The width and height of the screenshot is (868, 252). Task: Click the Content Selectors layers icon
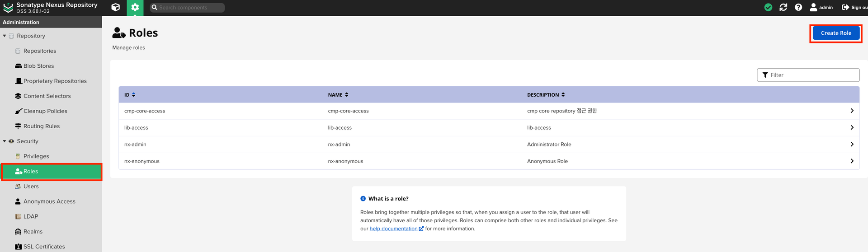tap(18, 96)
